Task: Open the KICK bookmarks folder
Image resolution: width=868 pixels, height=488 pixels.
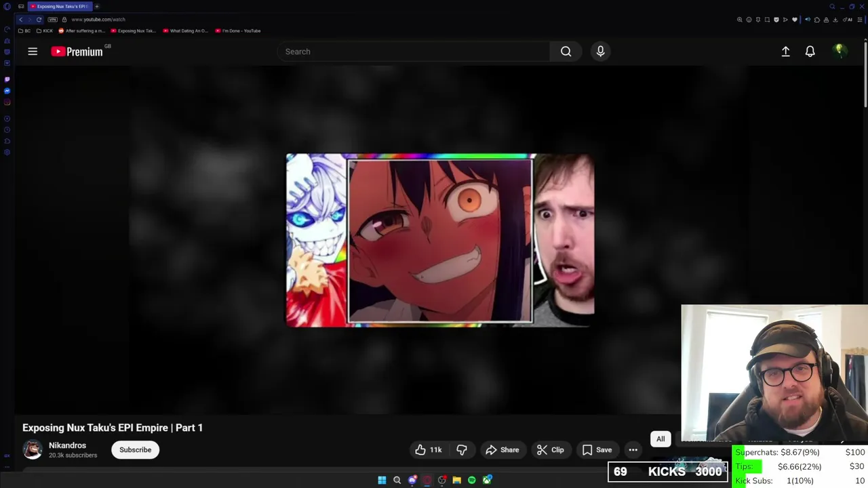Action: (45, 30)
